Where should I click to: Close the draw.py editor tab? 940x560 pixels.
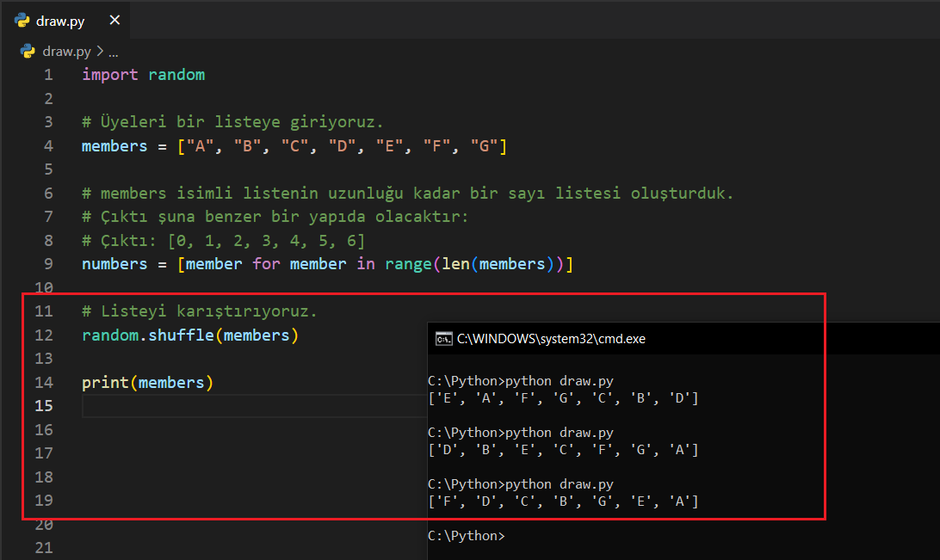[114, 21]
